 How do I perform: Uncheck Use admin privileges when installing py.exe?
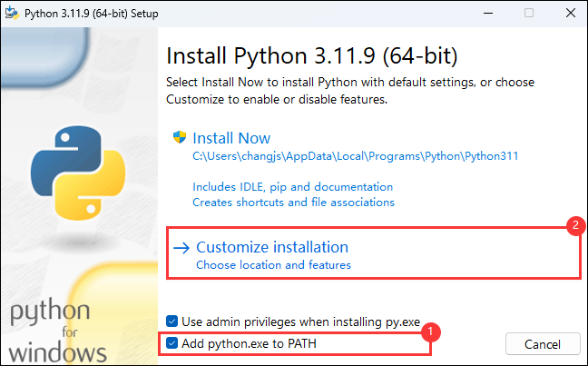(171, 321)
